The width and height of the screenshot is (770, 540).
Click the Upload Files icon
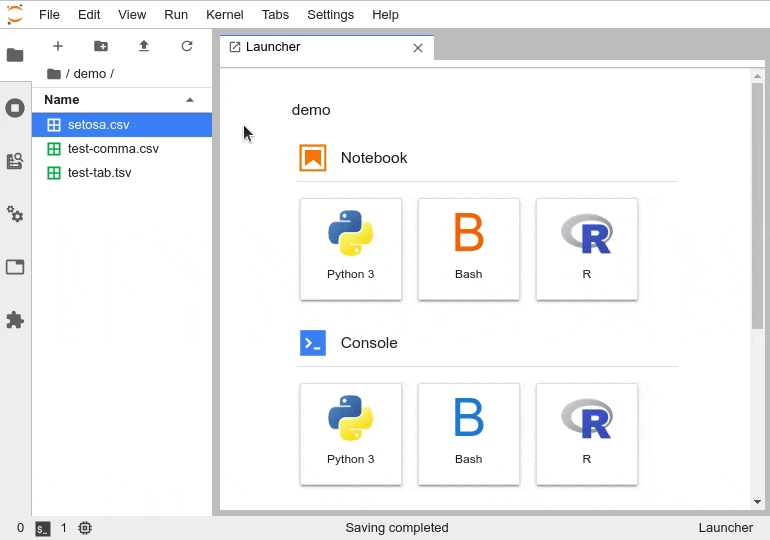click(144, 46)
